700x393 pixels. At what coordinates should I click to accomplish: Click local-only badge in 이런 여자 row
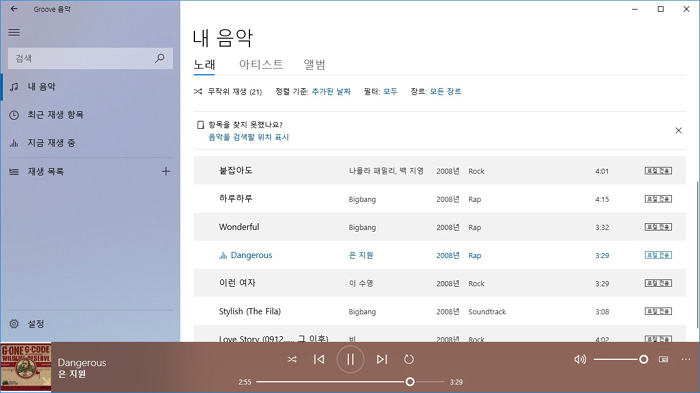[658, 283]
